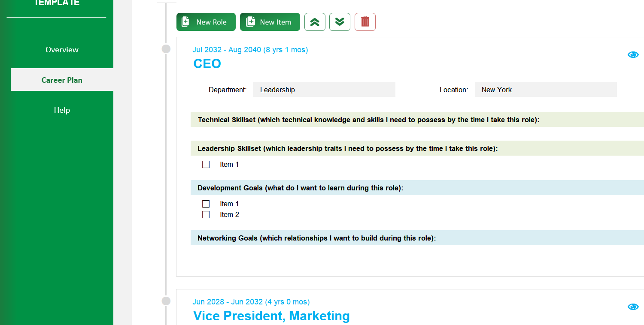This screenshot has height=325, width=644.
Task: Click the Vice President timeline marker dot
Action: pos(166,301)
